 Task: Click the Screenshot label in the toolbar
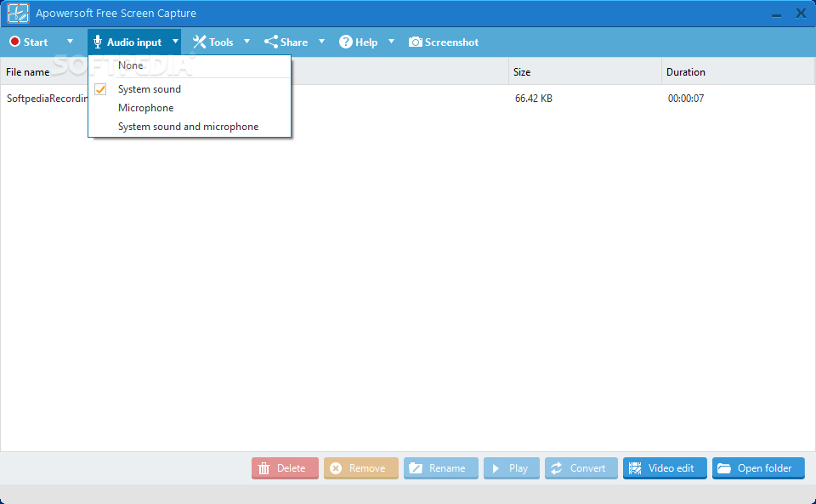(x=451, y=42)
